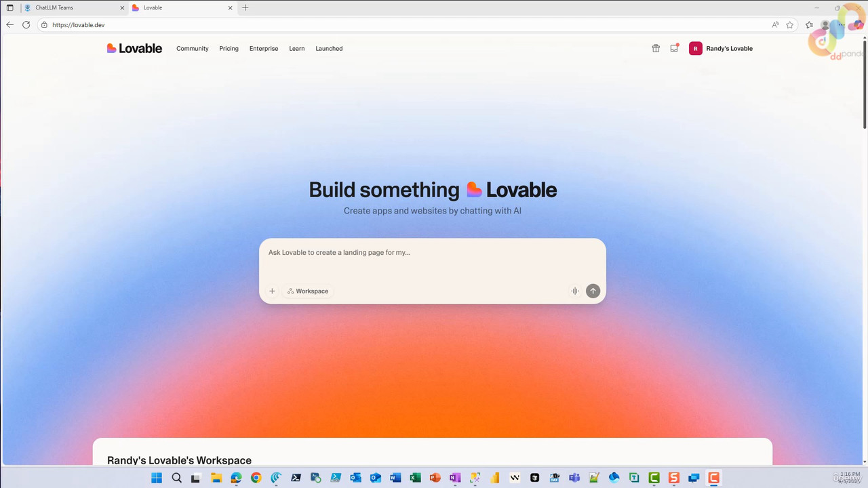This screenshot has height=488, width=868.
Task: Start voice input with waveform icon
Action: click(x=575, y=291)
